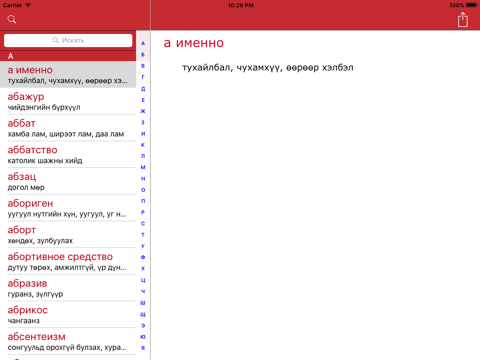480x360 pixels.
Task: Jump to index letter М
Action: click(143, 167)
